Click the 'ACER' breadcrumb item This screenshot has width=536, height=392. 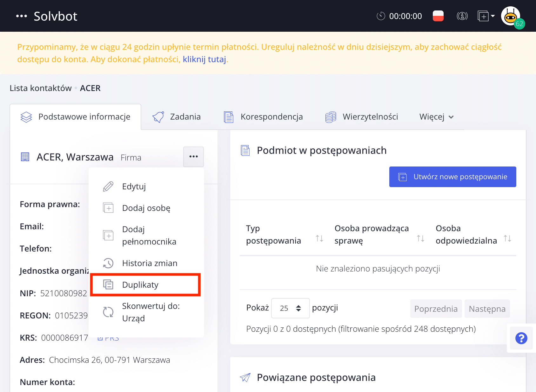[x=90, y=88]
